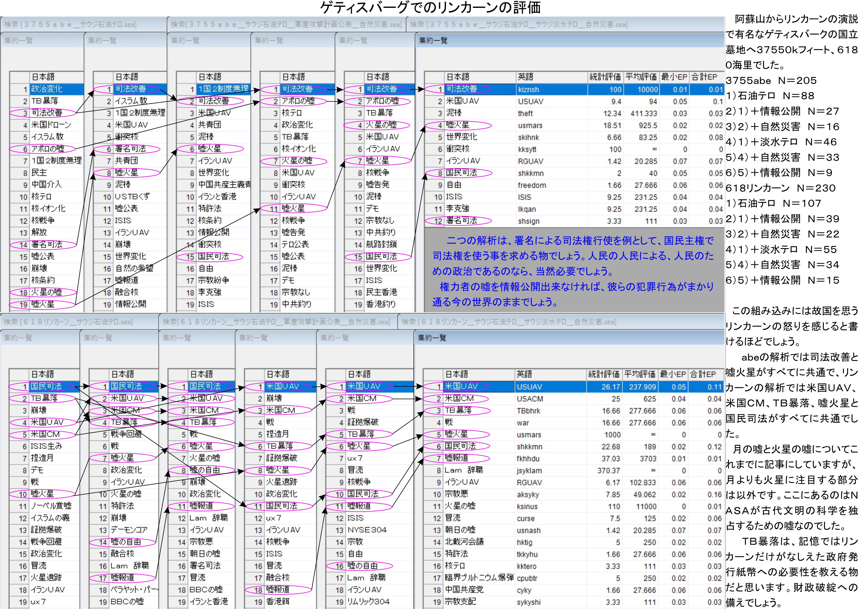This screenshot has width=868, height=609.
Task: Pick the 航路封鎖 row
Action: [x=381, y=245]
